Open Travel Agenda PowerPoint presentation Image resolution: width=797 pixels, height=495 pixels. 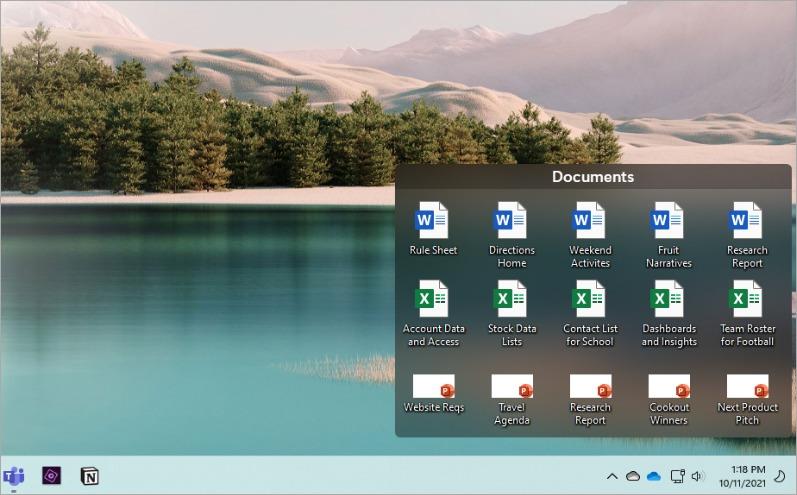tap(511, 399)
